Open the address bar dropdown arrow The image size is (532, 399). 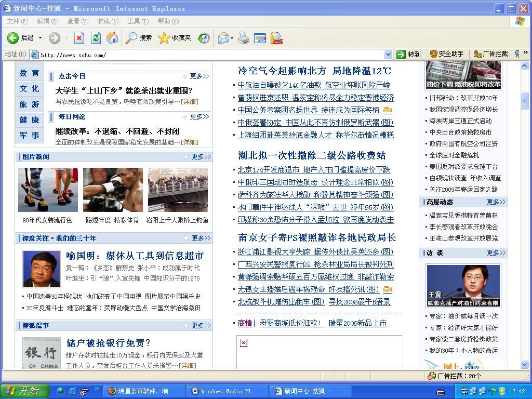388,55
